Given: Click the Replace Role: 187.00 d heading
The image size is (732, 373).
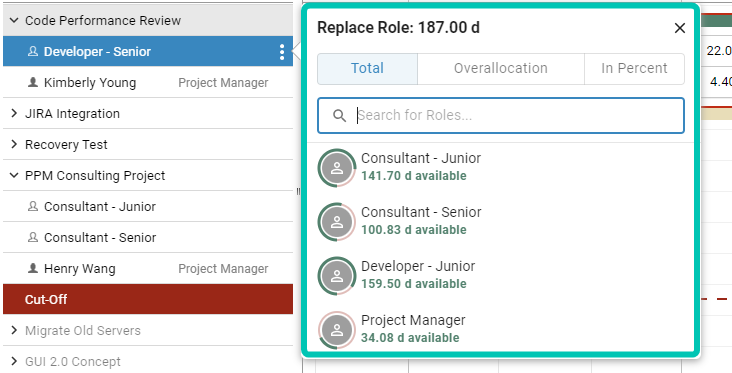Looking at the screenshot, I should pos(398,28).
